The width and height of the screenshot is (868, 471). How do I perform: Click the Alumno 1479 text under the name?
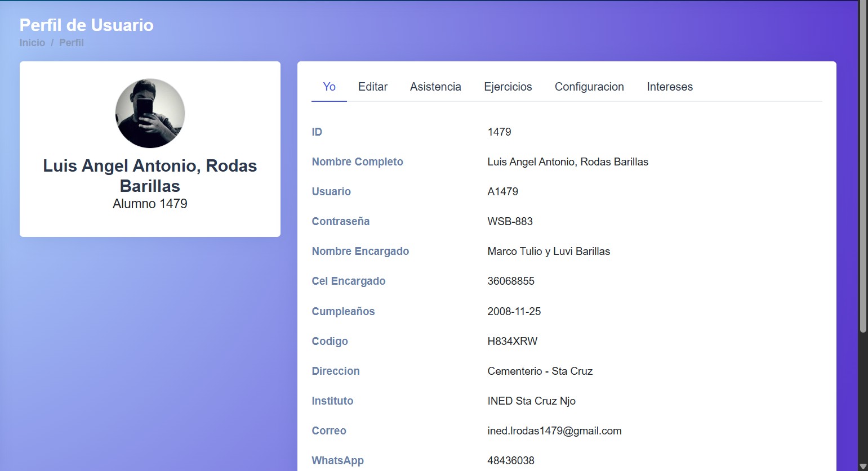pyautogui.click(x=150, y=204)
